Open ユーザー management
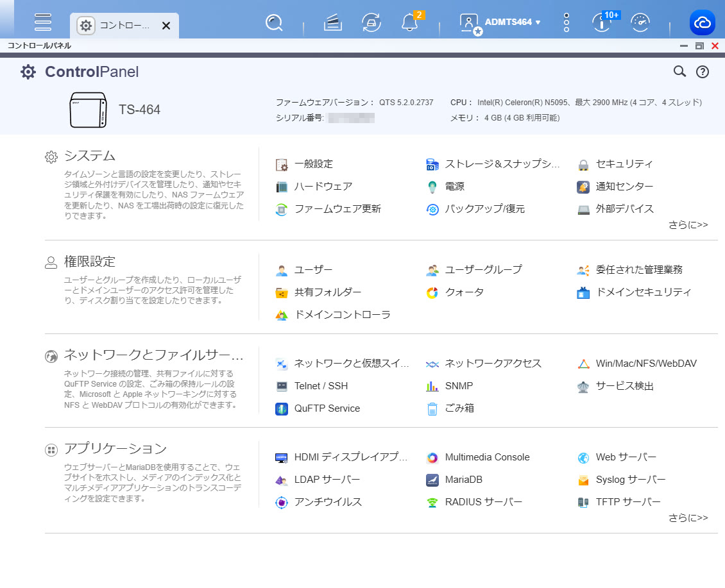 click(303, 270)
